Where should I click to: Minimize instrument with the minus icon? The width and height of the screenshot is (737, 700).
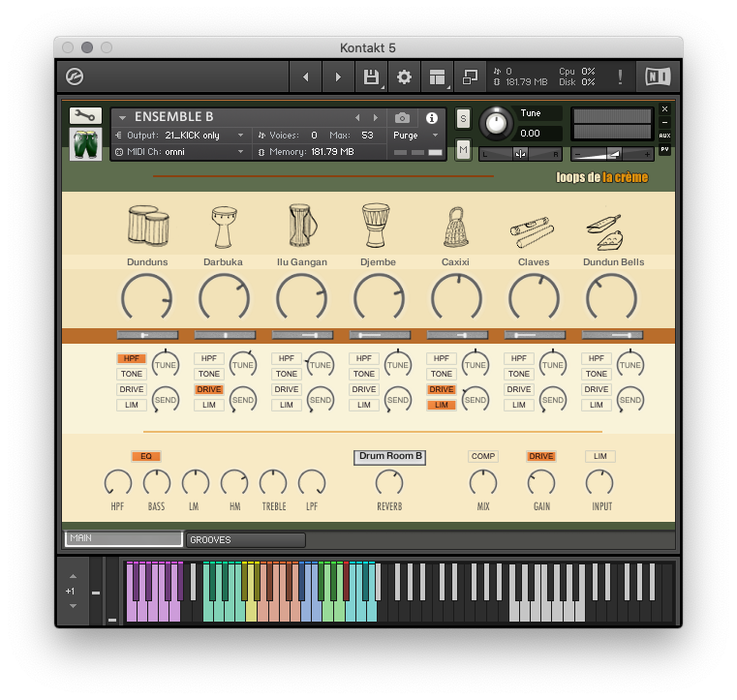(x=664, y=122)
